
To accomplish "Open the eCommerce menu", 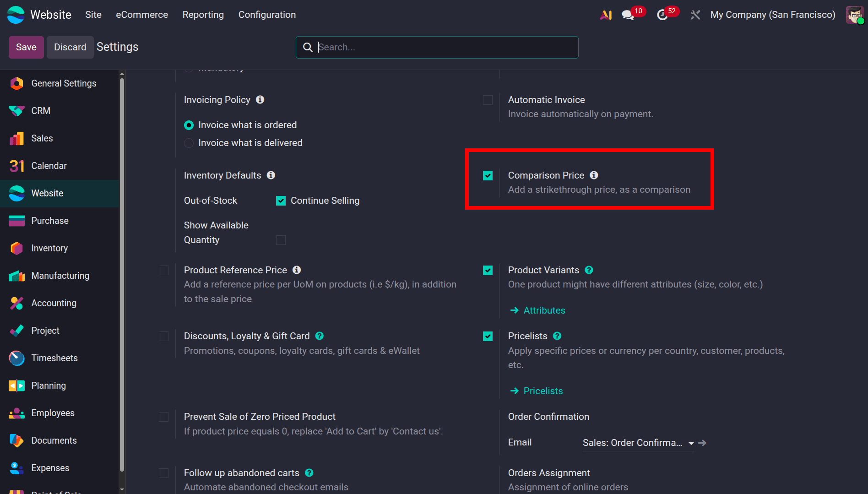I will (142, 15).
